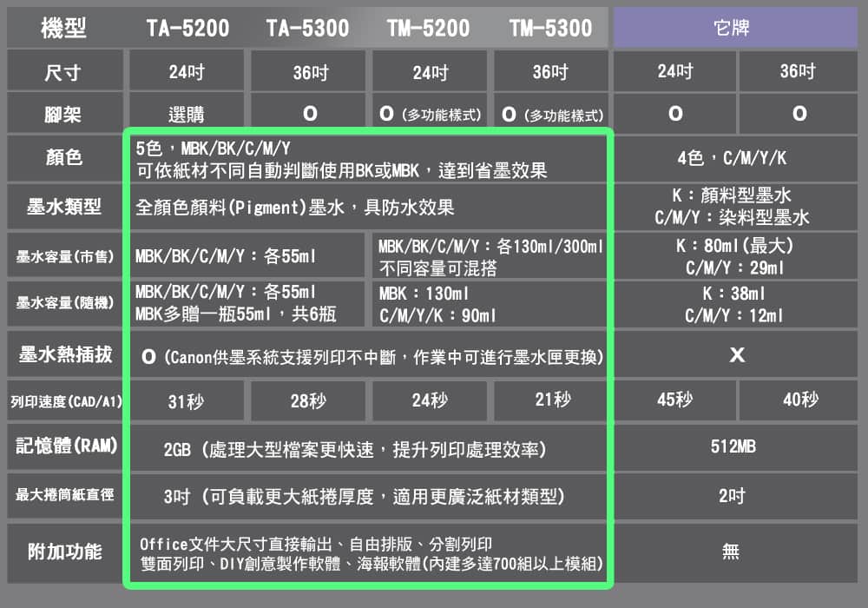Click the 列印速度(CAD/A1) row label

pos(65,401)
